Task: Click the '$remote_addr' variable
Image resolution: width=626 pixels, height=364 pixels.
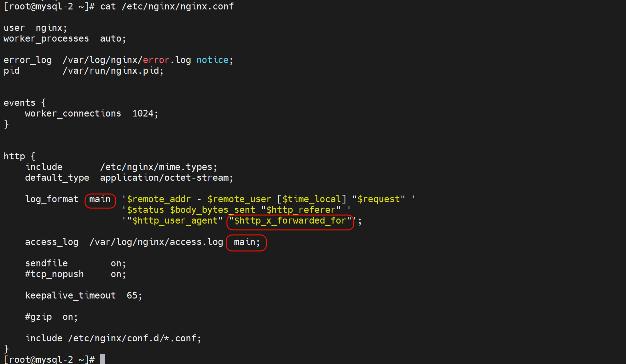Action: coord(159,199)
